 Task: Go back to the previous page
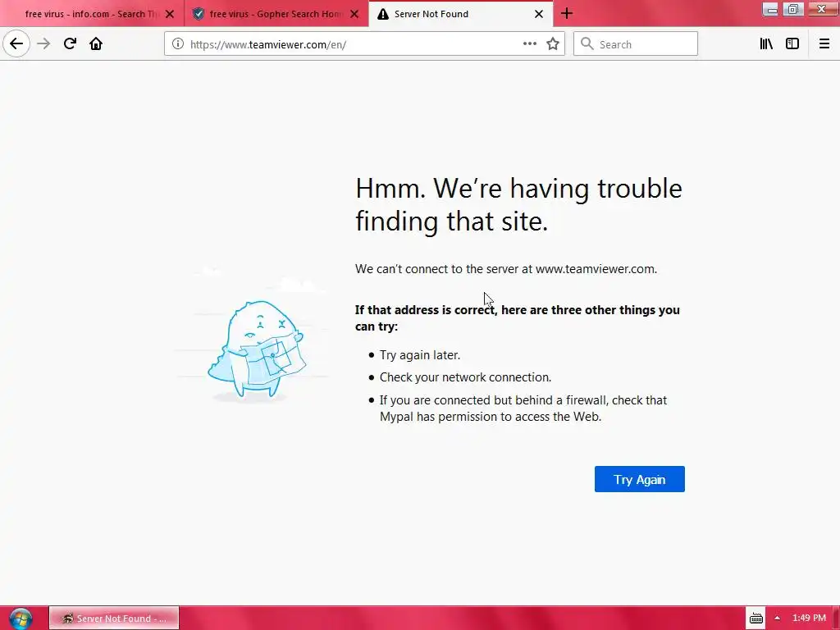click(16, 44)
